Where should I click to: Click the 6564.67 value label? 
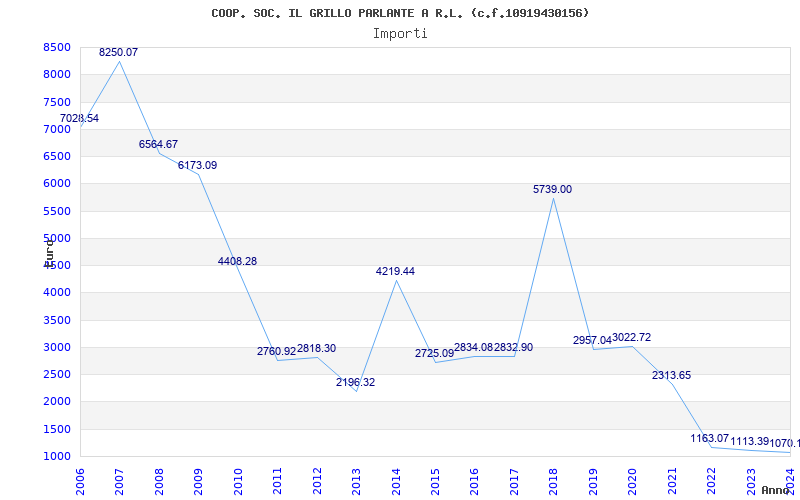[158, 144]
